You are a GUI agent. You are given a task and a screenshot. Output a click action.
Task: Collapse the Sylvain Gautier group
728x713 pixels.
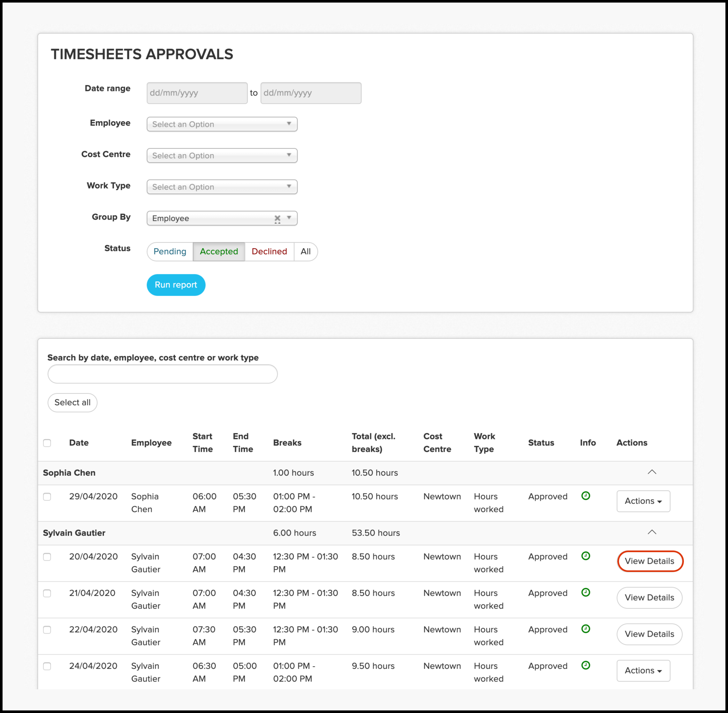tap(652, 532)
